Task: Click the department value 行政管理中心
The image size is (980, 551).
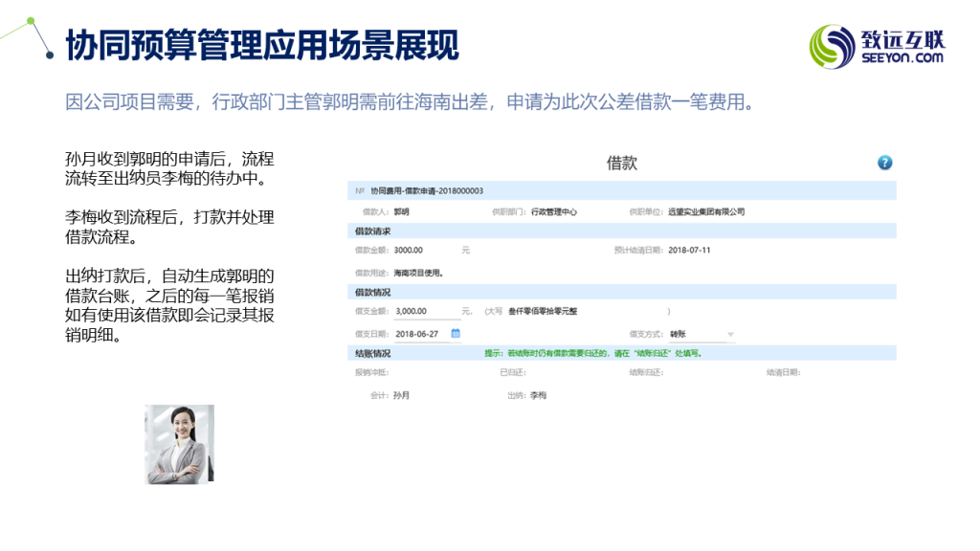Action: (554, 212)
